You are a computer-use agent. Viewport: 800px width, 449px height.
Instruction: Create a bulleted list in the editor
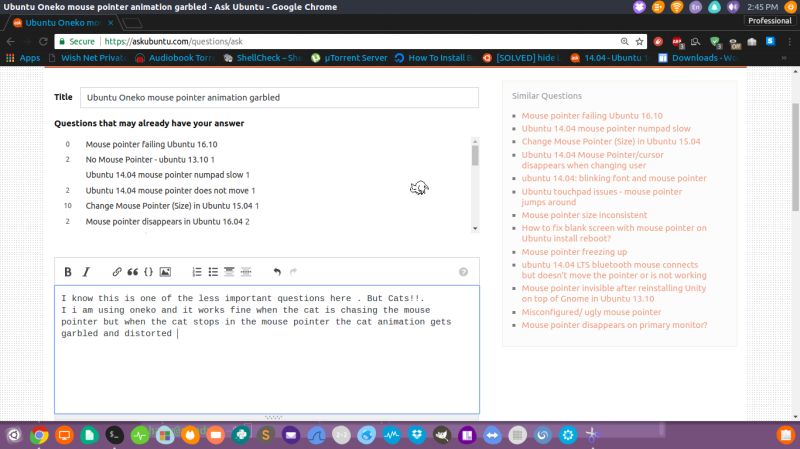(x=213, y=272)
